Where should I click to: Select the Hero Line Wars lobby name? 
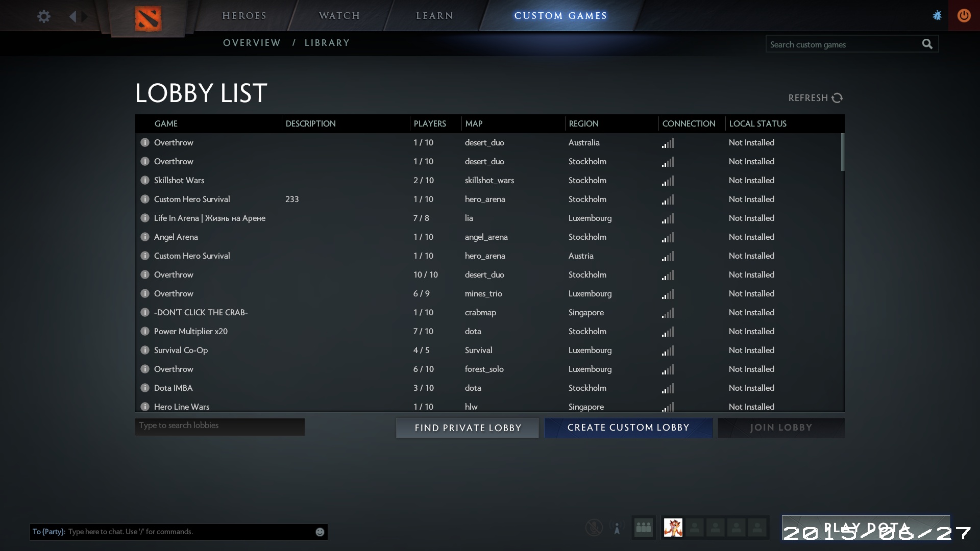tap(182, 407)
